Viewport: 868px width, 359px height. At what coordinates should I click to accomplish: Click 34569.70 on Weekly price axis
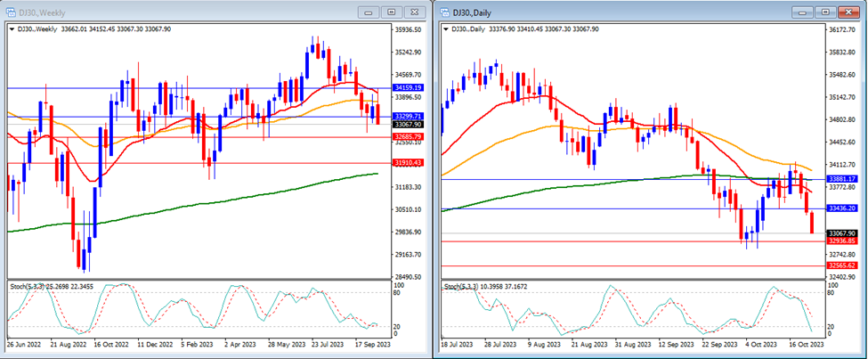[410, 75]
